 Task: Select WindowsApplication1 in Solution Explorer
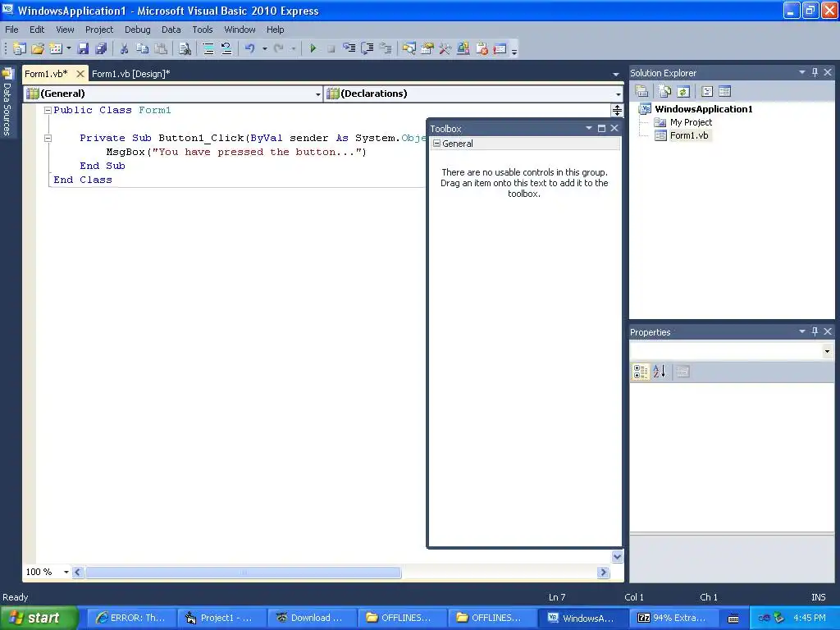tap(703, 109)
